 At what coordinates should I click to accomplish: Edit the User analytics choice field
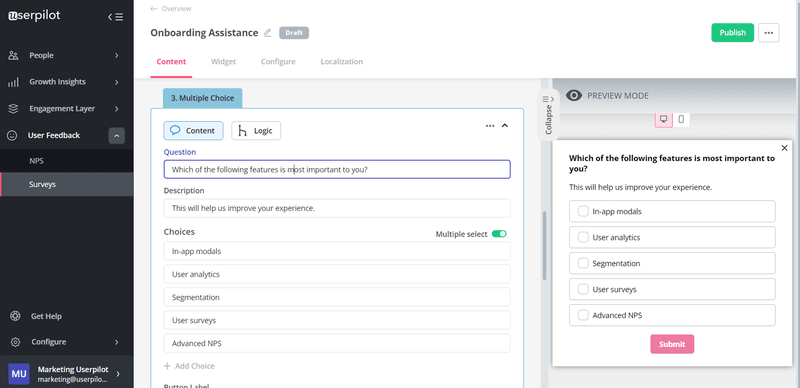[x=337, y=274]
